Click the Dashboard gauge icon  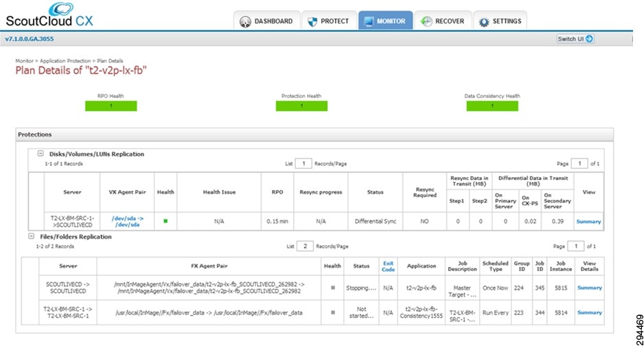(245, 22)
